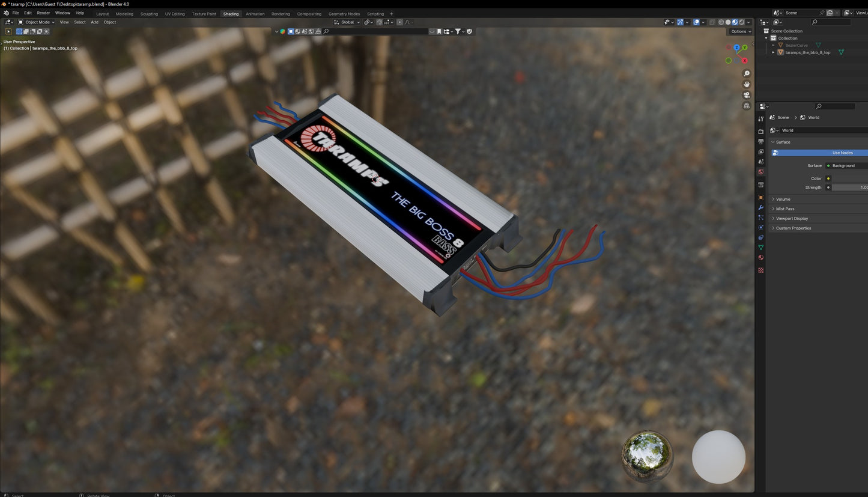Toggle the viewport overlays button
This screenshot has height=497, width=868.
[696, 22]
